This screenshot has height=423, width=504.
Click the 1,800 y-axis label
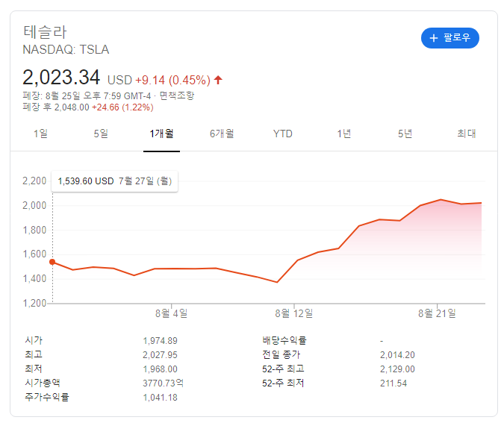click(34, 230)
